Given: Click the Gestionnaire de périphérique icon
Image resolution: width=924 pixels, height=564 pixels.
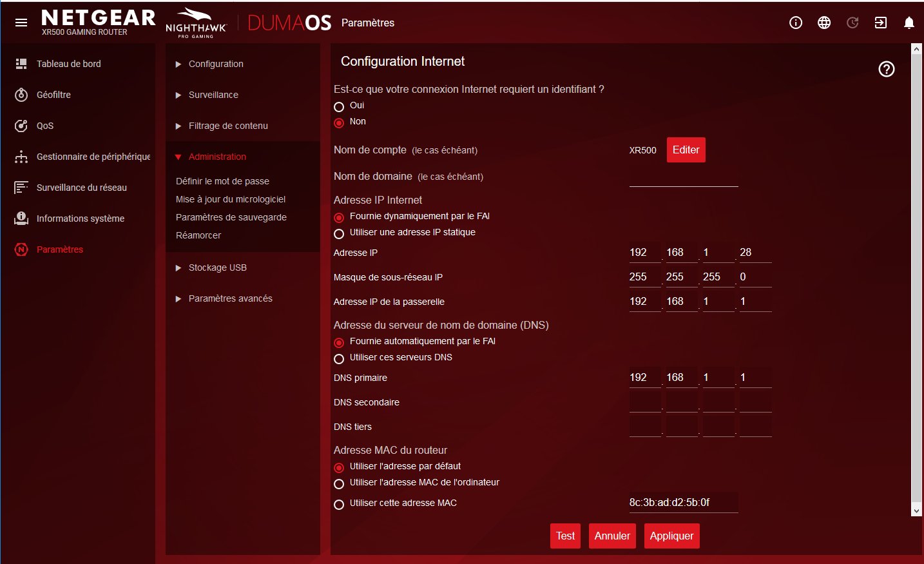Looking at the screenshot, I should [x=21, y=156].
